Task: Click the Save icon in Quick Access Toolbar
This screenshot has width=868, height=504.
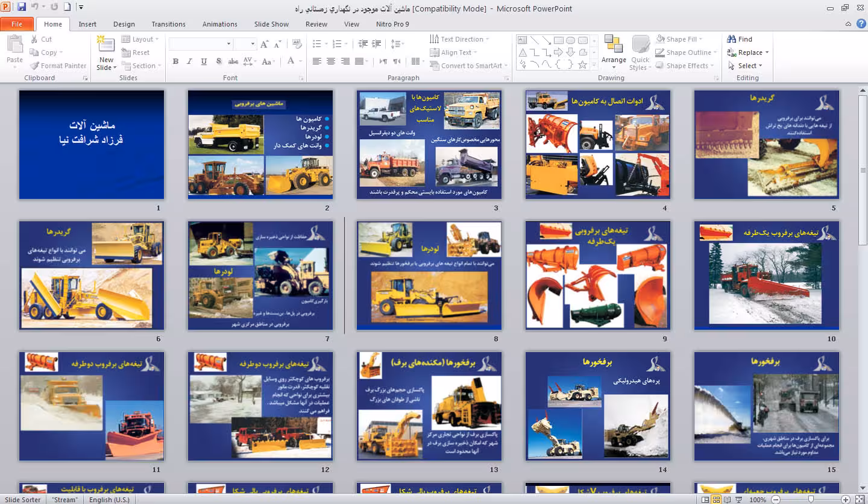Action: (x=22, y=7)
